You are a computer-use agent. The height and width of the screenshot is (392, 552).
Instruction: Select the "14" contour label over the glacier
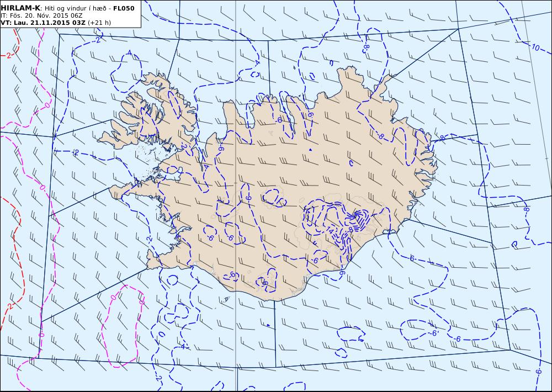coord(330,231)
